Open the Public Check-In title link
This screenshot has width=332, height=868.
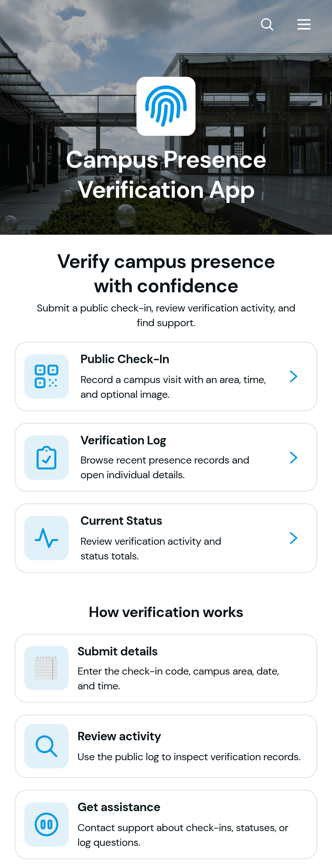tap(125, 359)
